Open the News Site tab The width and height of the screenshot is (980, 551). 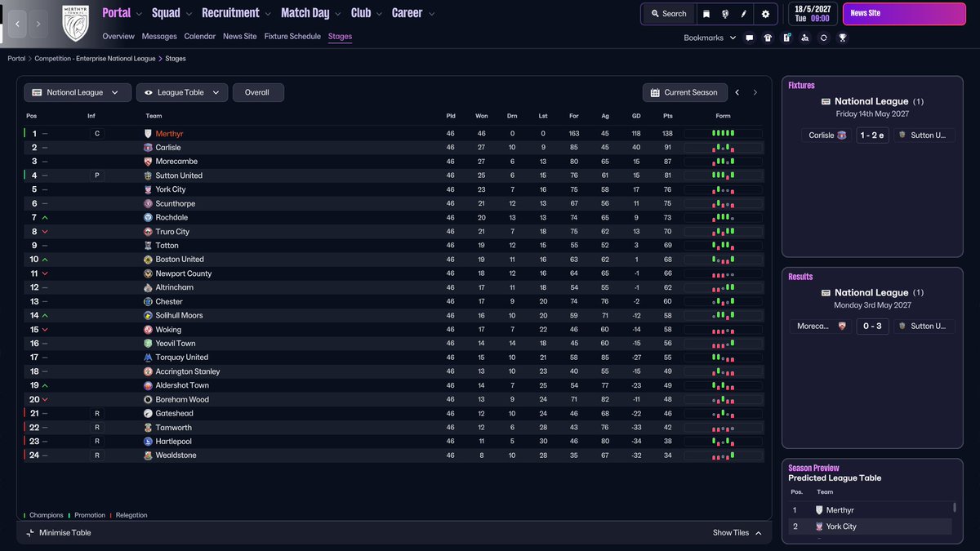(240, 37)
